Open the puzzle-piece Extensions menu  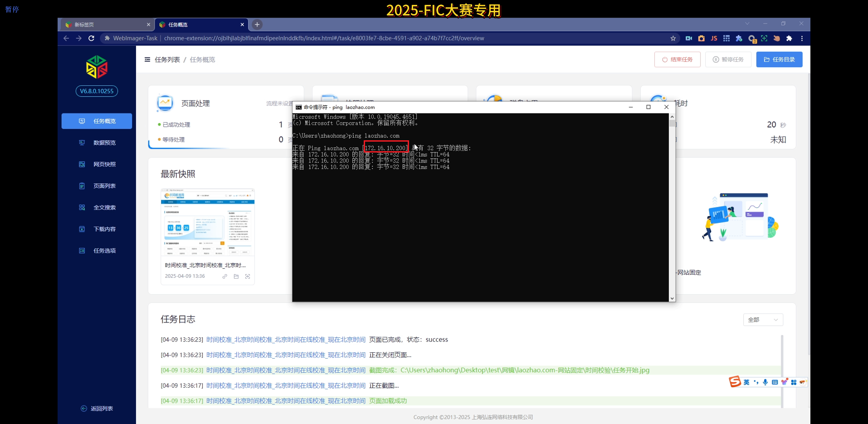coord(789,39)
